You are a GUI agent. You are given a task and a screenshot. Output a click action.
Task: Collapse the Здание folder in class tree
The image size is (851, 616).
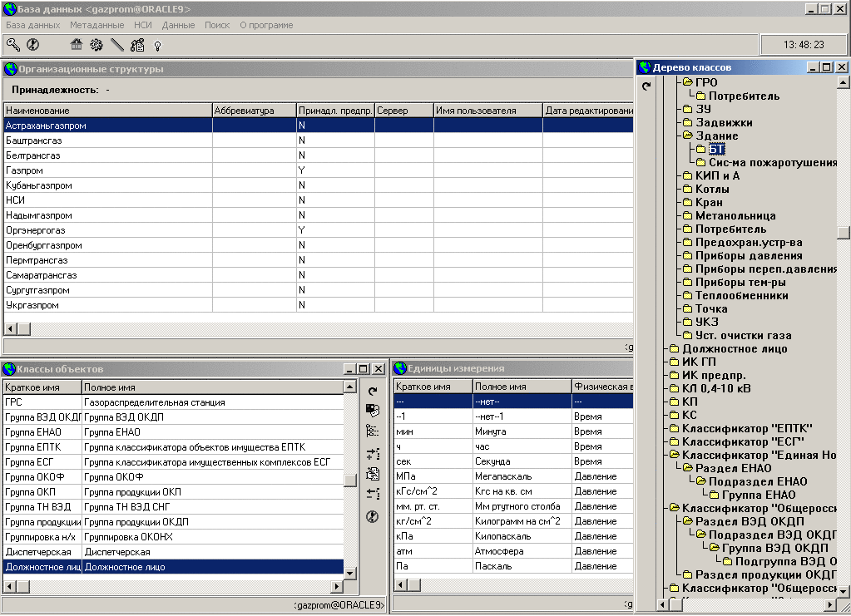(688, 136)
